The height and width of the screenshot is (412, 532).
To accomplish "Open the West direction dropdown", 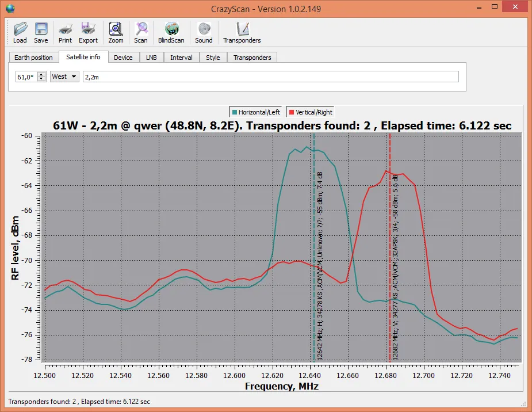I will point(64,77).
